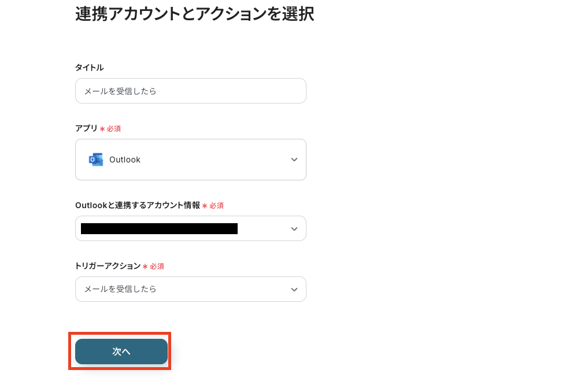Select the placeholder text メールを受信したら
Image resolution: width=584 pixels, height=392 pixels.
pyautogui.click(x=119, y=91)
